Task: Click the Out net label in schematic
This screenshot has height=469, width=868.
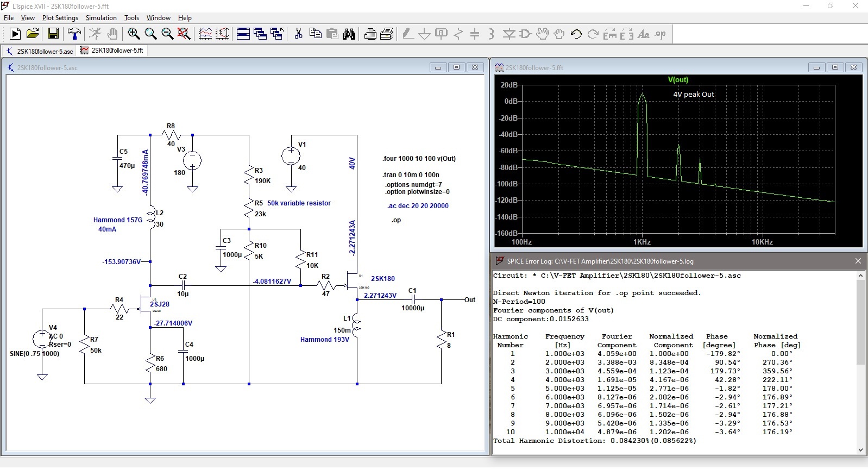Action: [x=470, y=300]
